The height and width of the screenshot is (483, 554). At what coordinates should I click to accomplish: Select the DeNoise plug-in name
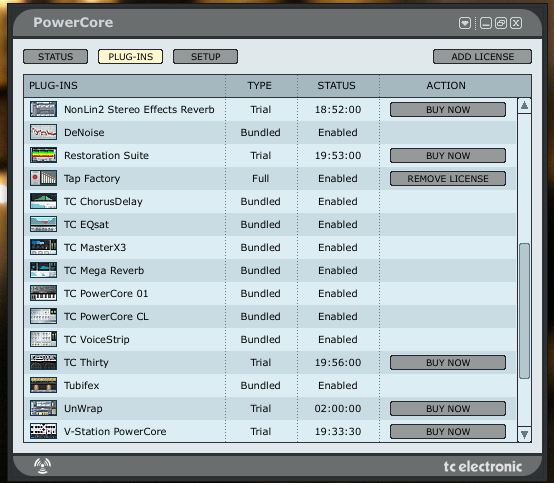pos(84,132)
